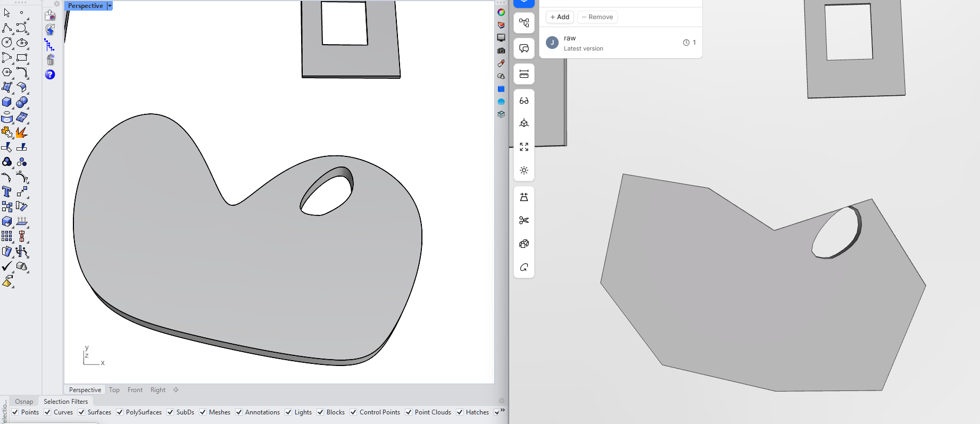The height and width of the screenshot is (424, 980).
Task: Select the Ellipse tool
Action: pyautogui.click(x=22, y=43)
